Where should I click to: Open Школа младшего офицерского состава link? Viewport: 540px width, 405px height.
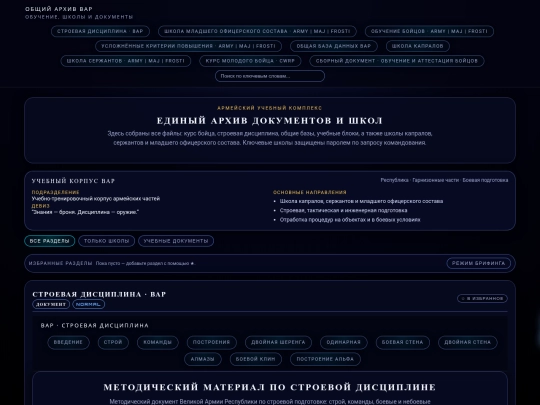[257, 31]
